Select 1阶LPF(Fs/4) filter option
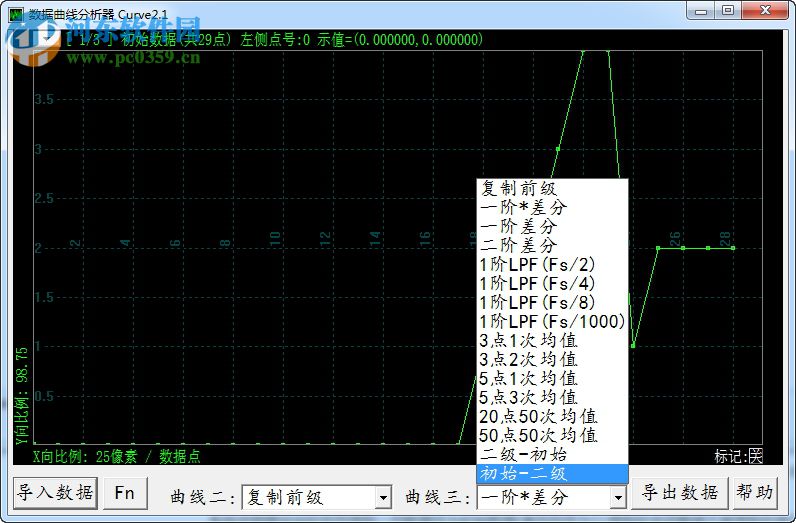The height and width of the screenshot is (523, 796). pos(552,283)
